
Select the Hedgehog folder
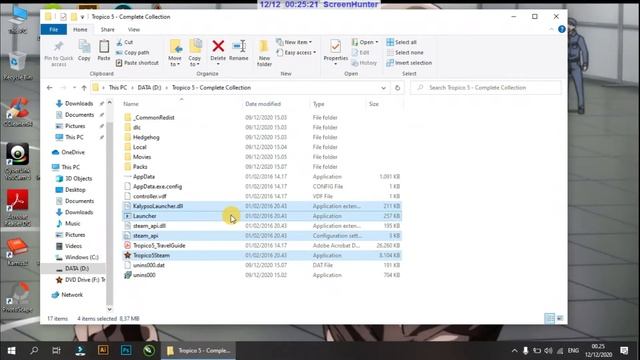146,137
